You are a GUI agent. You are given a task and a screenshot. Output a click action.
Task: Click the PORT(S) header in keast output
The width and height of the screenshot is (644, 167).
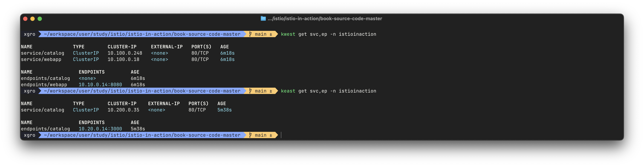tap(198, 104)
